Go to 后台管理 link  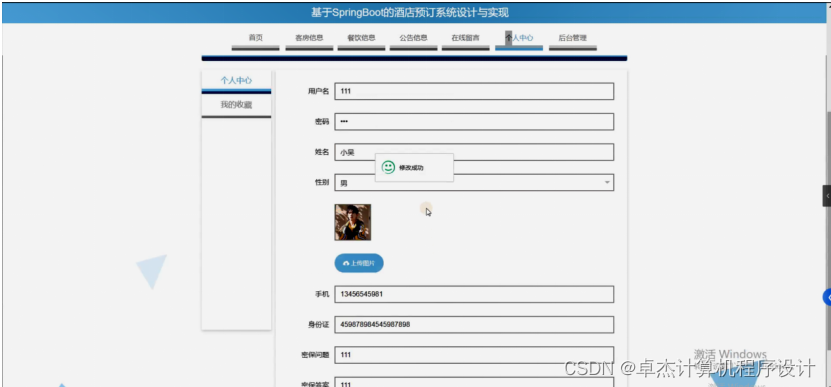572,38
